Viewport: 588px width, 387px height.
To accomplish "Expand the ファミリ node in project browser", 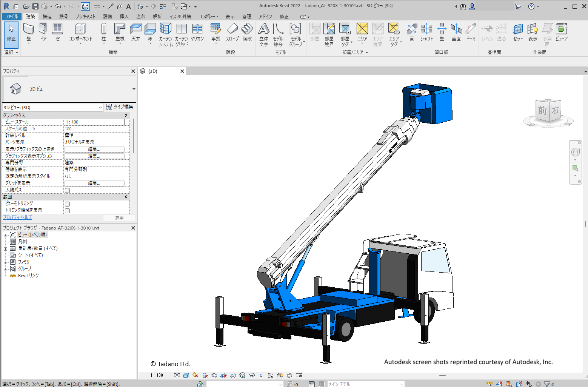I will coord(6,262).
